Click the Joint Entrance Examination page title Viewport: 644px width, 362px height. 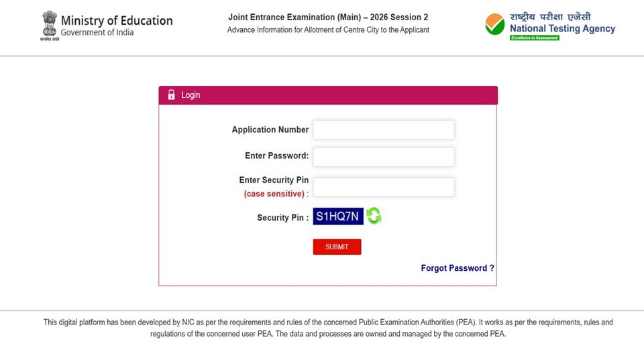click(x=328, y=17)
